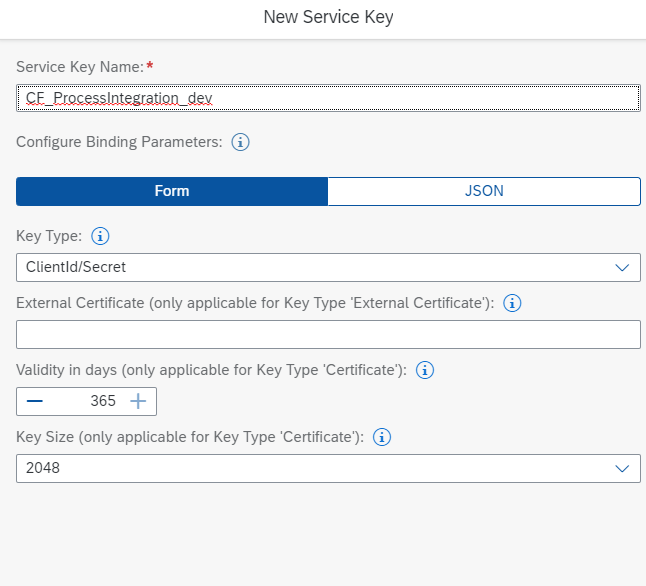This screenshot has width=646, height=586.
Task: Click the Configure Binding Parameters label
Action: (x=118, y=142)
